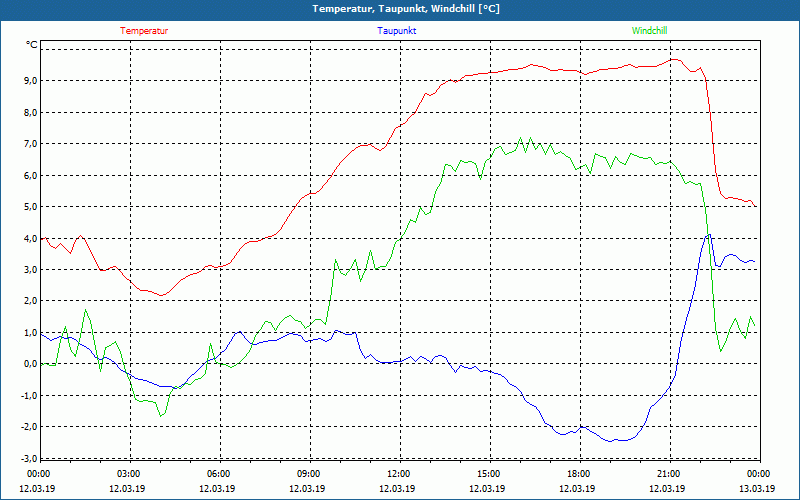The width and height of the screenshot is (800, 500).
Task: Click the 1,0 y-axis value
Action: (30, 333)
